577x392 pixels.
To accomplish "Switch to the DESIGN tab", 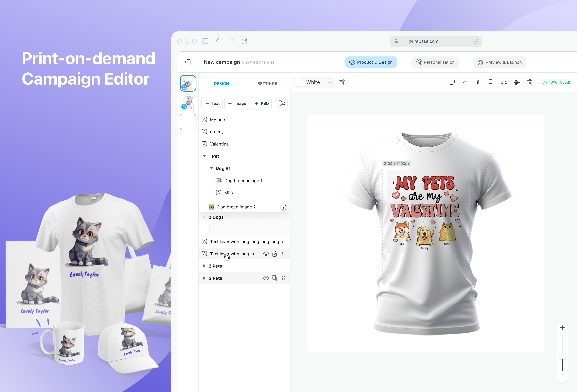I will (x=221, y=83).
